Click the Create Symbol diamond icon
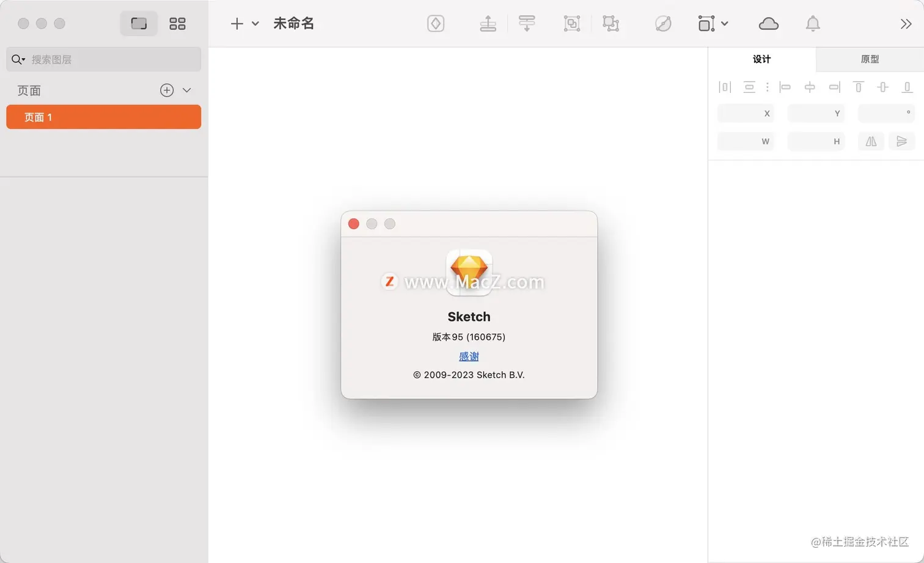Image resolution: width=924 pixels, height=563 pixels. (x=436, y=24)
